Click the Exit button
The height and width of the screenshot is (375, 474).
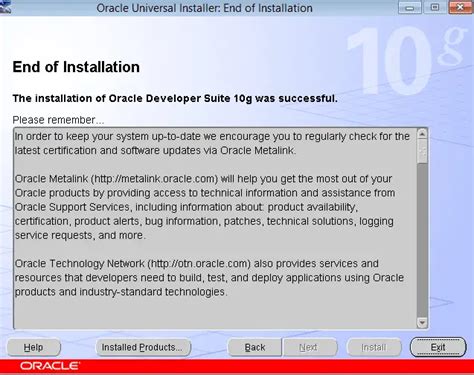(x=438, y=347)
